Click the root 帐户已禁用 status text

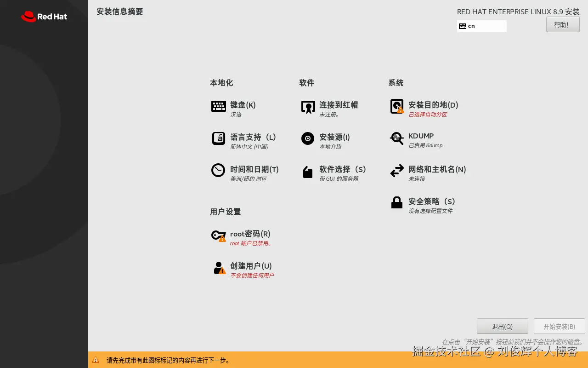[x=251, y=243]
